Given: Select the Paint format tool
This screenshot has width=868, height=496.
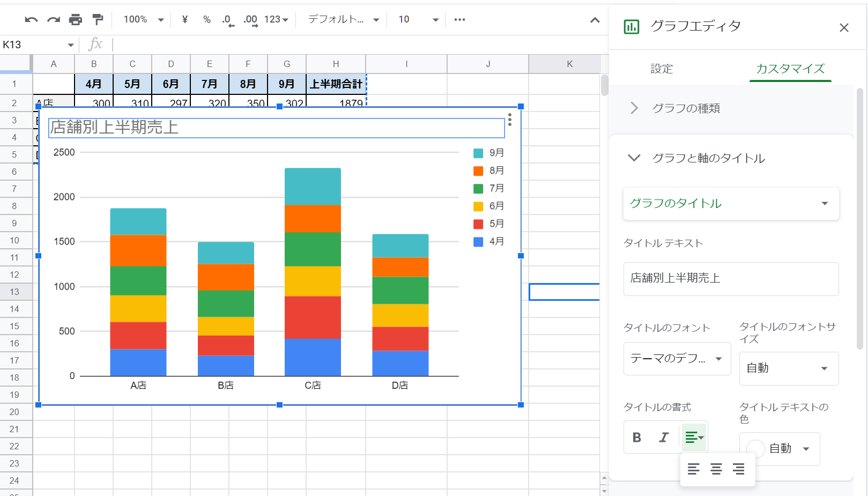Looking at the screenshot, I should point(97,19).
